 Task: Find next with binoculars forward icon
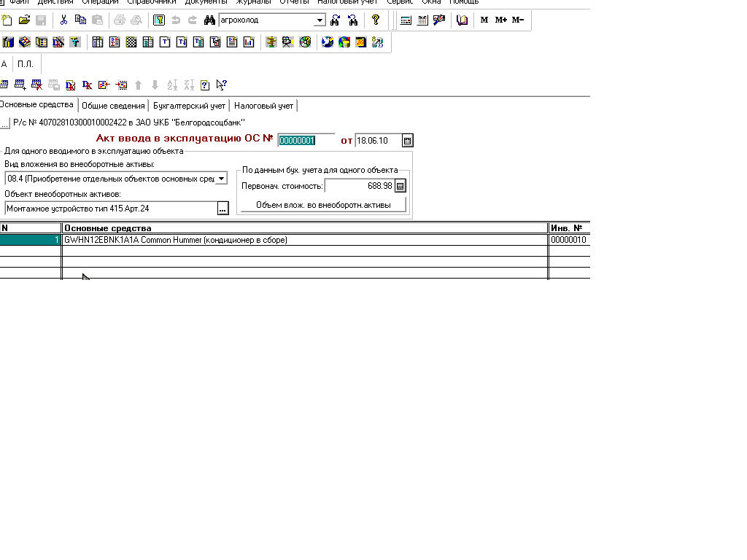pos(336,20)
